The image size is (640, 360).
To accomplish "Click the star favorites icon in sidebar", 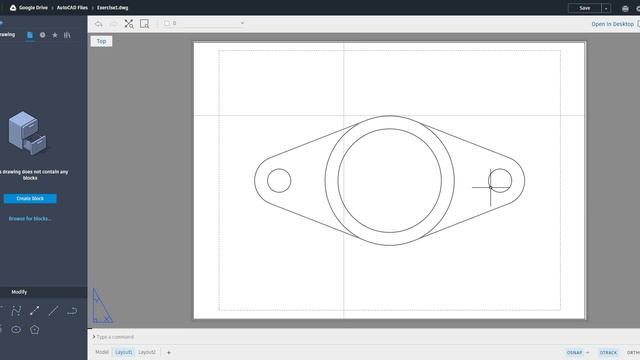I will click(x=55, y=35).
